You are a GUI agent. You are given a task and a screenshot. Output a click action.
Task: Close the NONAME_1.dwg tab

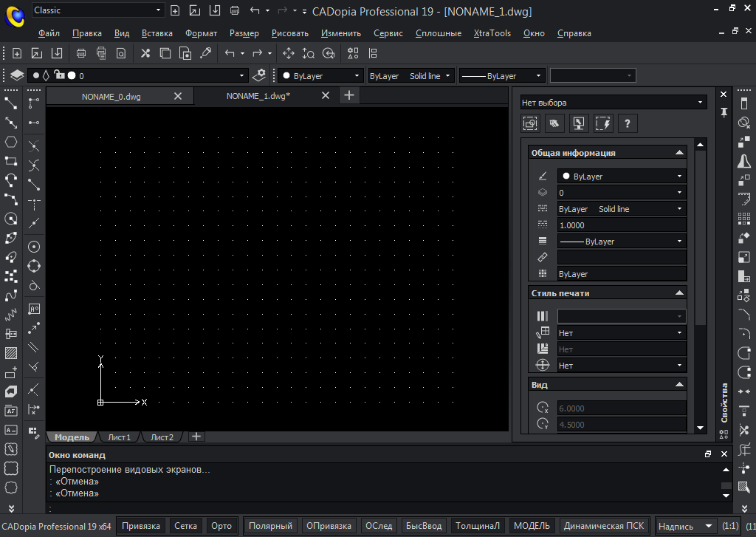326,95
